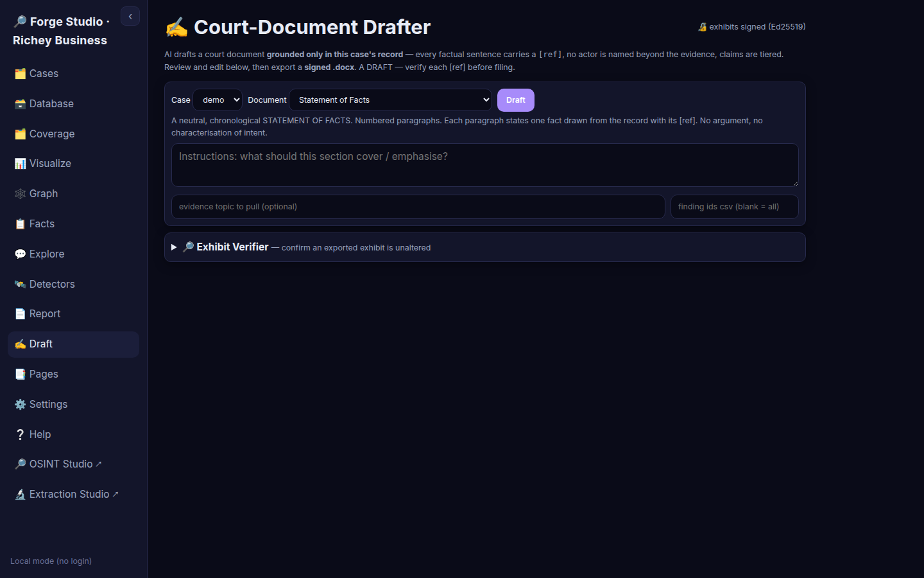The image size is (924, 578).
Task: Click the Detectors satellite icon
Action: [20, 285]
